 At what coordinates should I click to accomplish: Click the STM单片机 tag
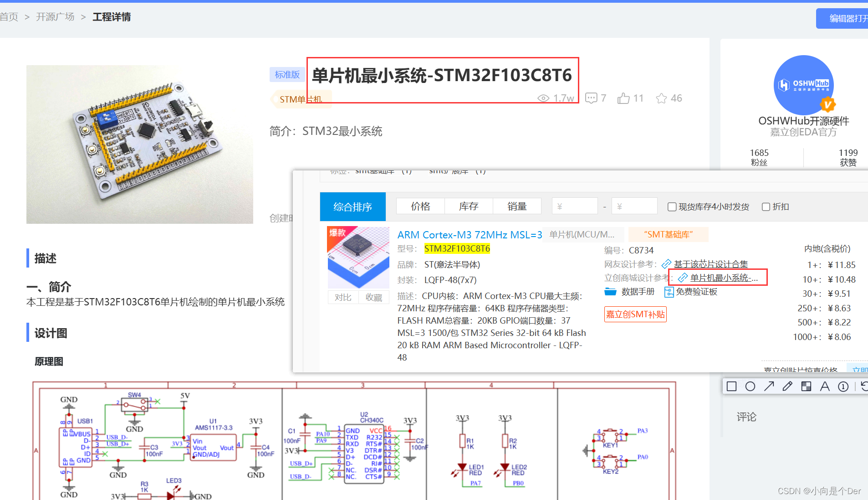click(x=301, y=99)
